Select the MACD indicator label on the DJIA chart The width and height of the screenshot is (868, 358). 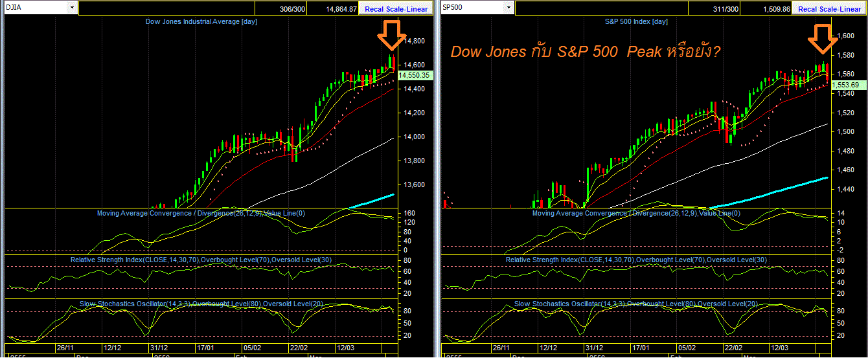(201, 213)
